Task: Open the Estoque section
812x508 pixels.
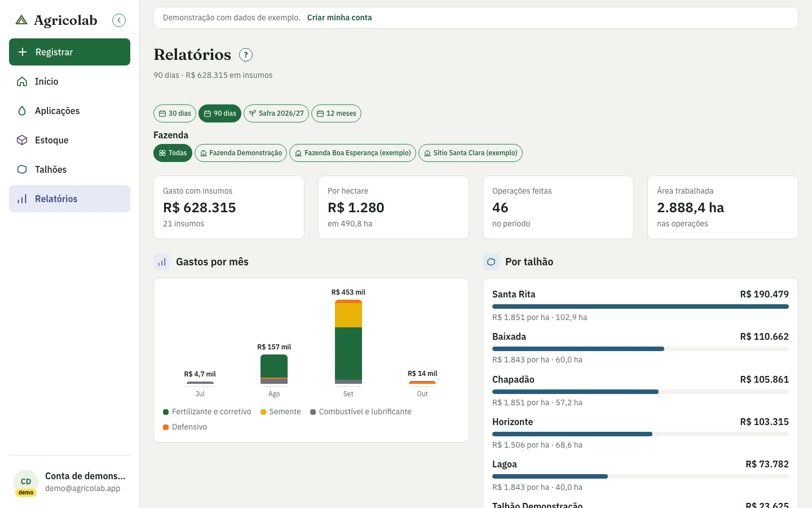Action: pos(69,140)
